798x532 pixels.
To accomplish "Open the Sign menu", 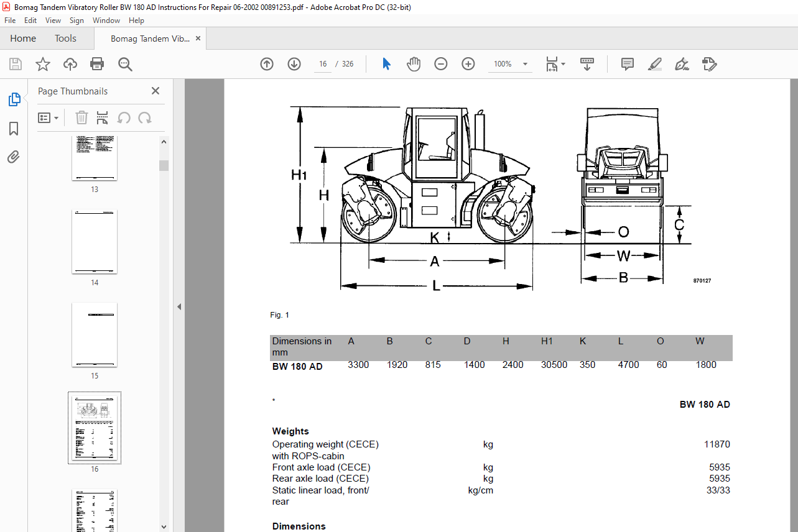I will 77,21.
